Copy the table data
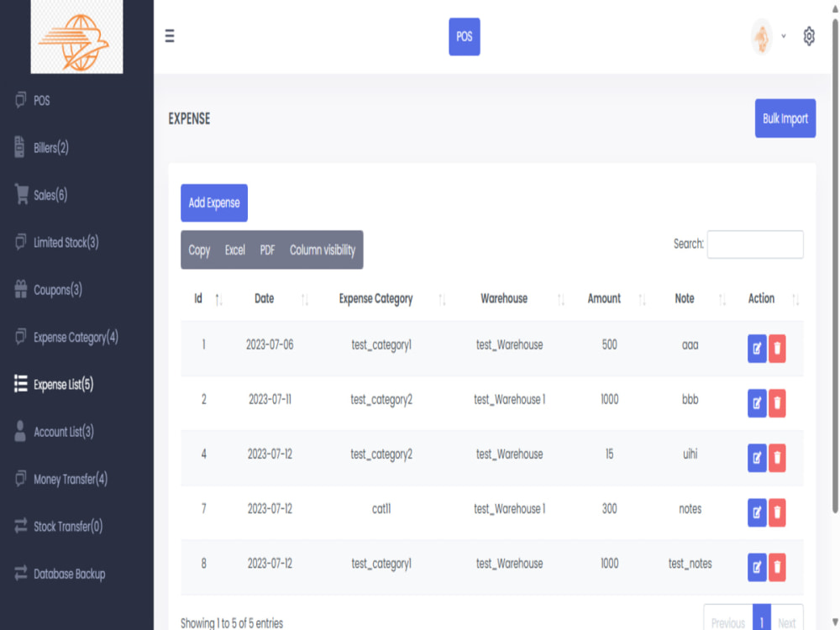The height and width of the screenshot is (630, 840). pyautogui.click(x=199, y=250)
